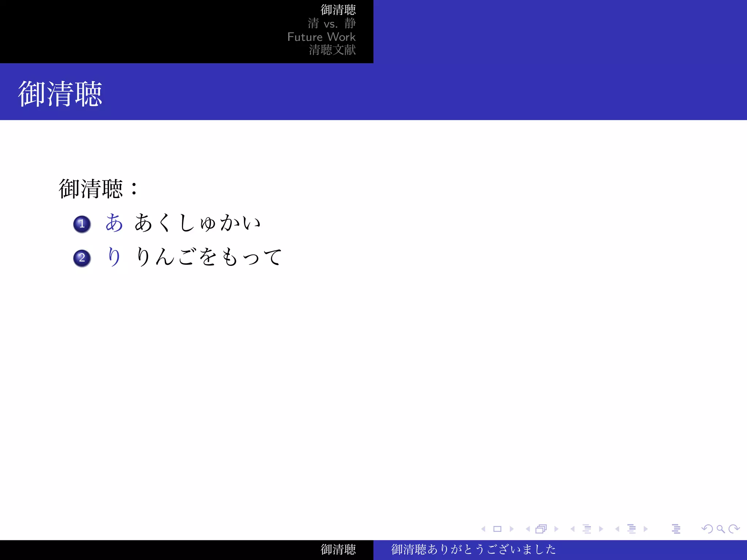Click the search magnifier icon
Image resolution: width=747 pixels, height=560 pixels.
tap(720, 529)
